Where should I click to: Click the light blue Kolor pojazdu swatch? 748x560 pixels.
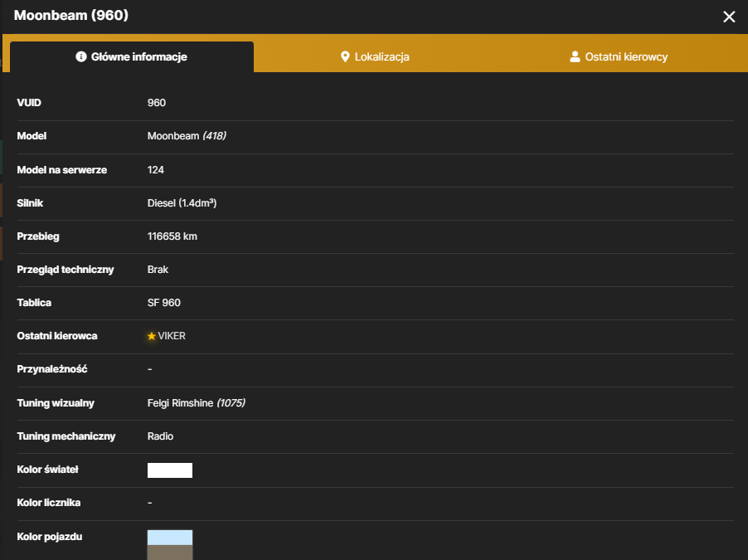coord(170,538)
